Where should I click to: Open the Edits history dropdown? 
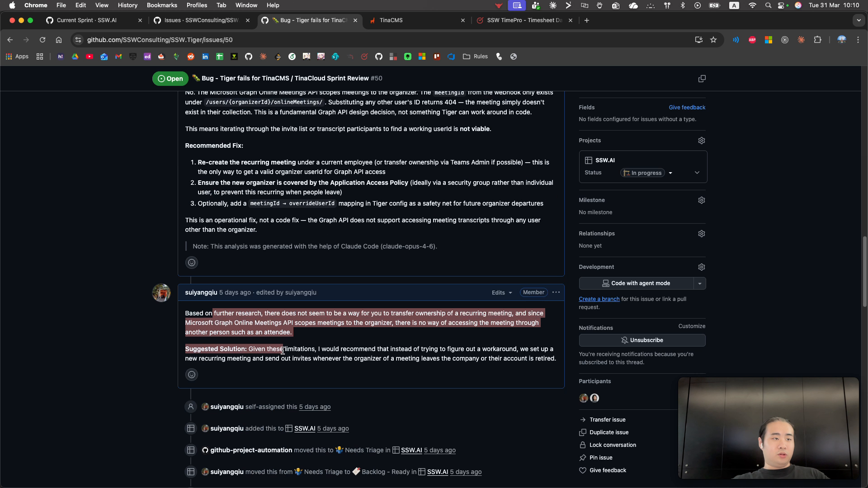point(502,292)
